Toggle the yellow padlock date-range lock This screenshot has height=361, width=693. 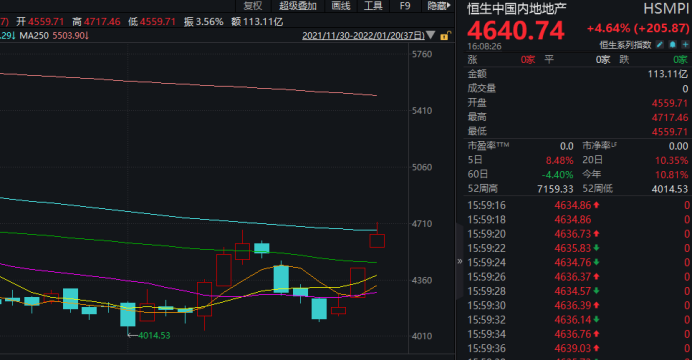[x=446, y=36]
